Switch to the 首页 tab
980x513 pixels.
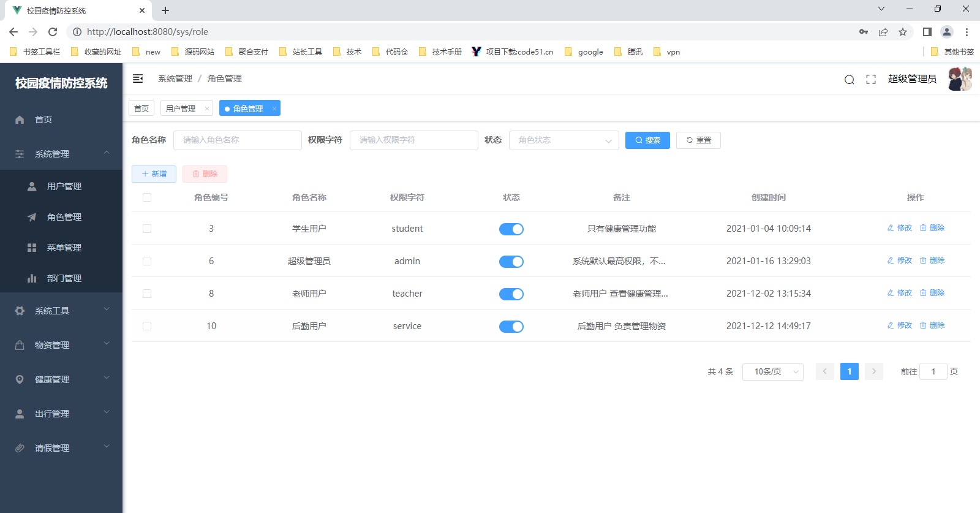tap(141, 108)
